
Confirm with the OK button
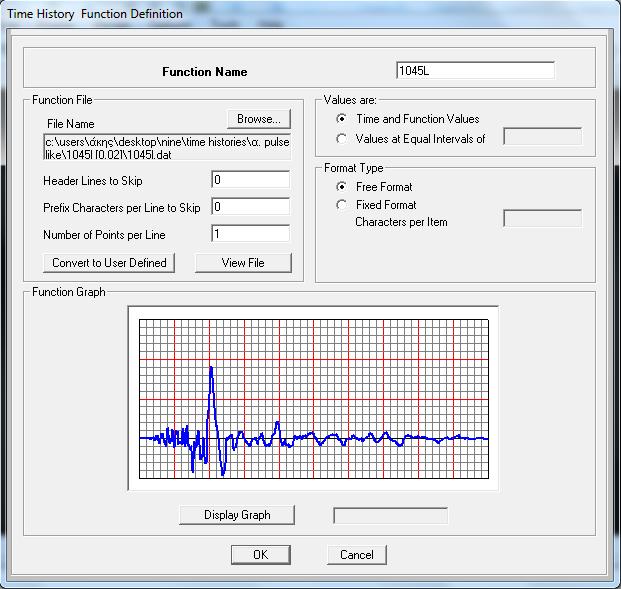coord(261,555)
